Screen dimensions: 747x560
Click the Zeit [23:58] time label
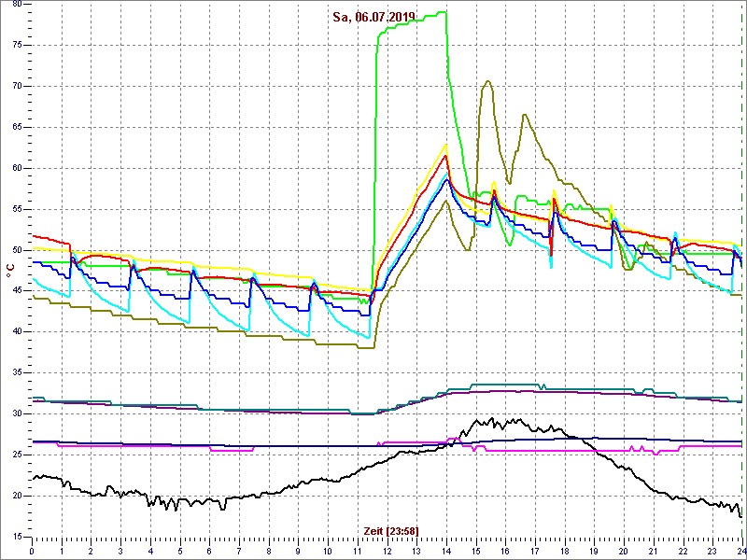click(x=390, y=530)
